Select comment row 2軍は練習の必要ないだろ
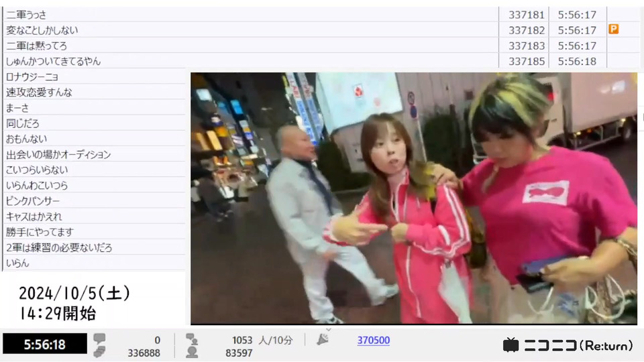The width and height of the screenshot is (644, 362). [94, 248]
